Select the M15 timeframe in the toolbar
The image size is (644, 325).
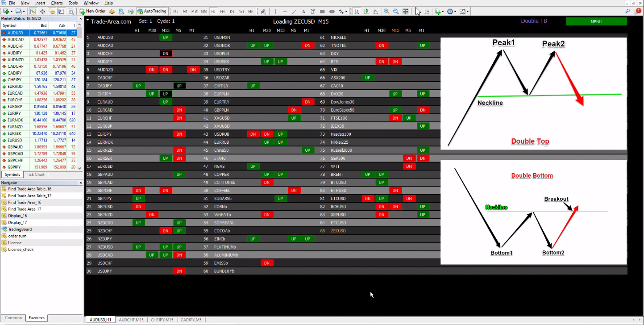pos(194,11)
